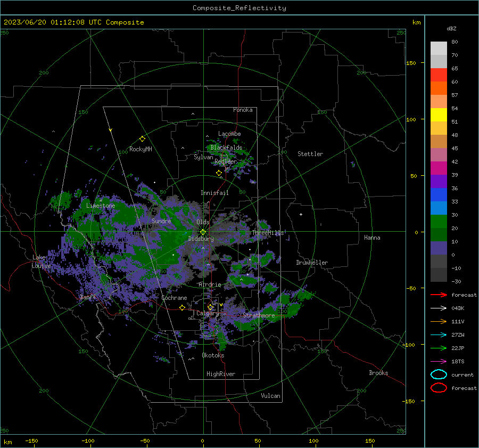The width and height of the screenshot is (479, 448).
Task: Click the Sylvan map label
Action: [203, 157]
